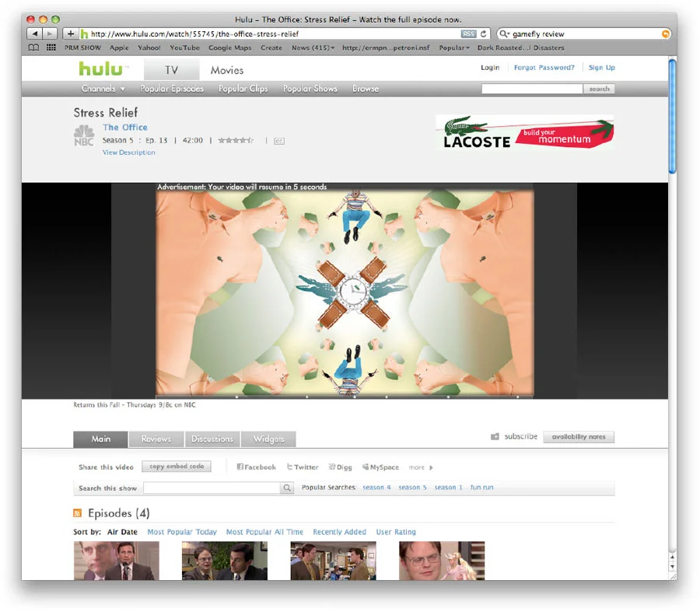Click the NBC peacock logo
Image resolution: width=700 pixels, height=612 pixels.
click(x=84, y=135)
